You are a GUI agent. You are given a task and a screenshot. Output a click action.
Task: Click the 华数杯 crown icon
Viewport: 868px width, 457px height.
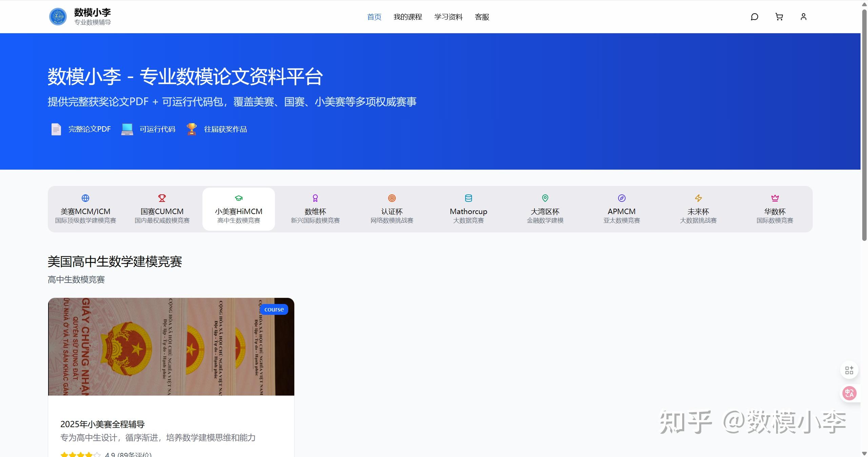775,198
